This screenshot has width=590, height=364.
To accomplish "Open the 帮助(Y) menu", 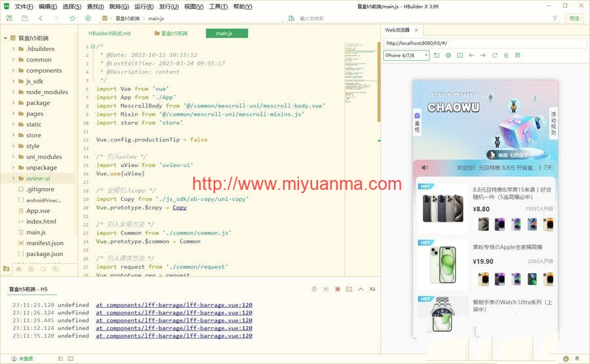I will [x=243, y=7].
